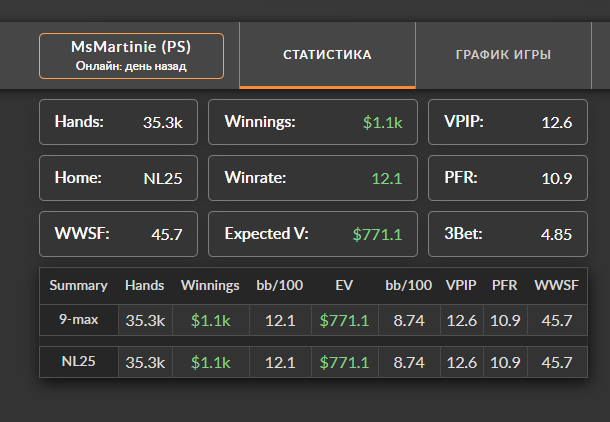Select the 9-max summary row label

(x=79, y=320)
